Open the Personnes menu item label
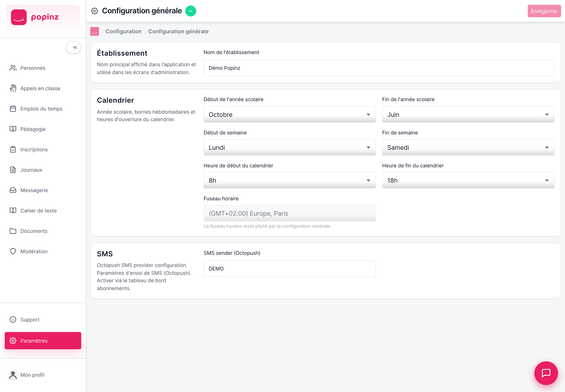Viewport: 565px width, 392px height. coord(33,68)
